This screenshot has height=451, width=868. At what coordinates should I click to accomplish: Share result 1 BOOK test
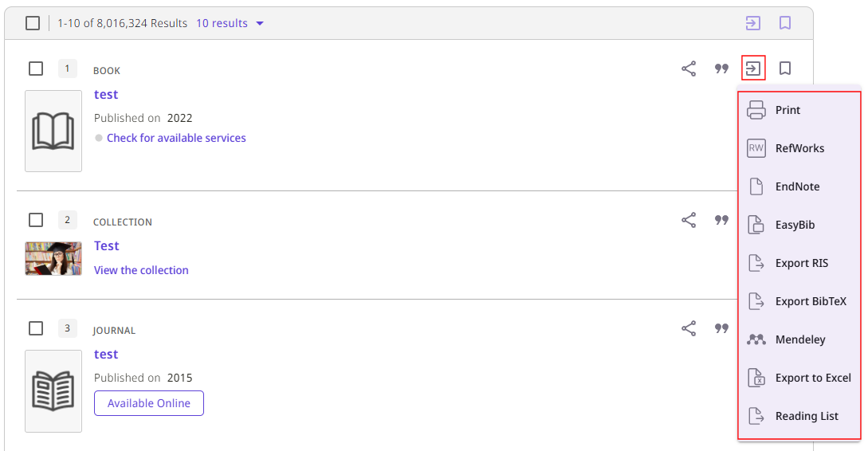pos(689,69)
